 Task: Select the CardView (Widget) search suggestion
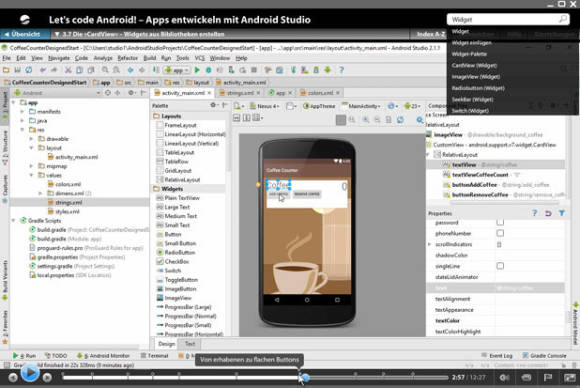474,65
